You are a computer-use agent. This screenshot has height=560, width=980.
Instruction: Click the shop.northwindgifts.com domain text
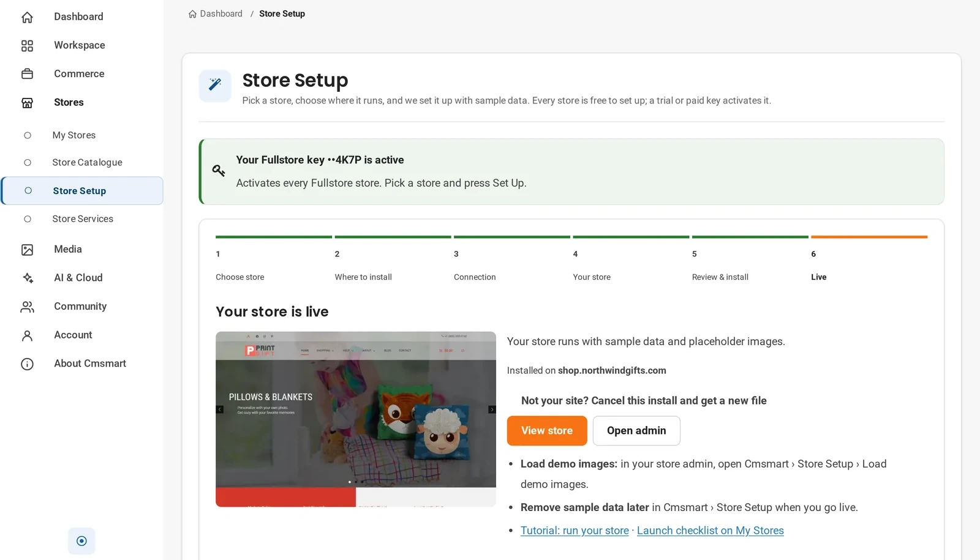point(612,370)
